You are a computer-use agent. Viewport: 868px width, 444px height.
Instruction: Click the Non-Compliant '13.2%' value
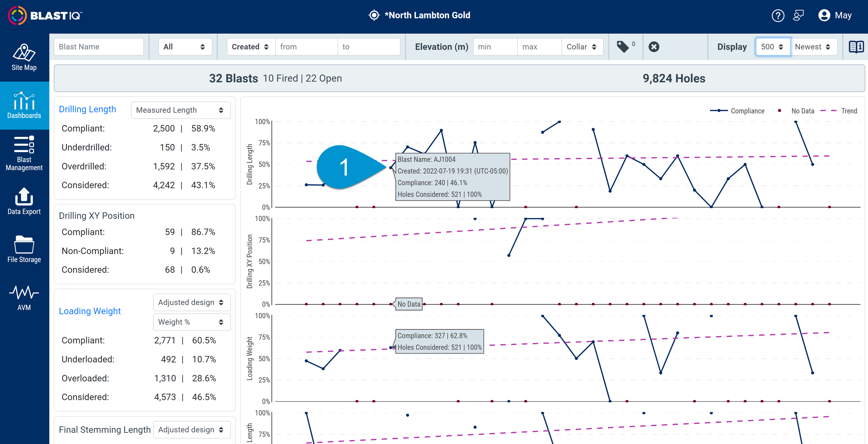[x=203, y=251]
